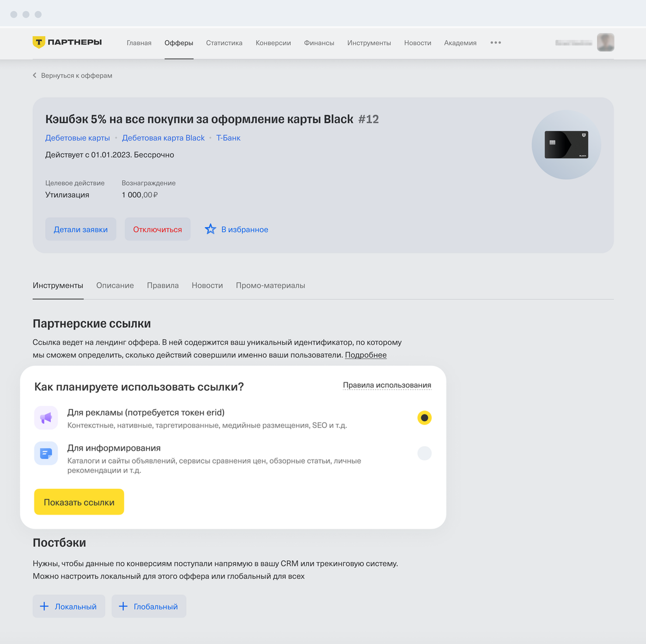The height and width of the screenshot is (644, 646).
Task: Click the megaphone icon for Для рекламы
Action: [46, 417]
